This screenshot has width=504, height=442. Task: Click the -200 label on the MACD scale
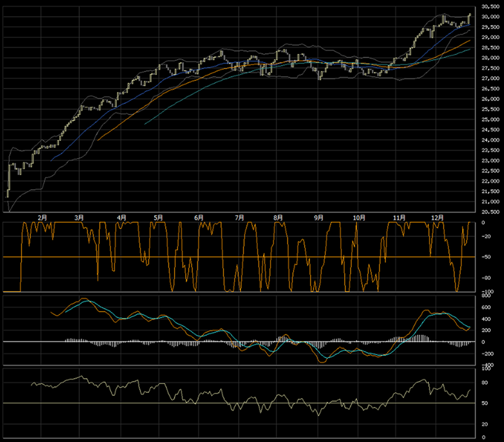pos(488,354)
